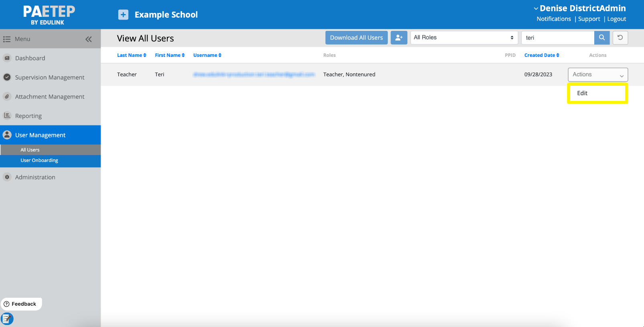Sort by First Name column
Screen dimensions: 644x327
(170, 55)
